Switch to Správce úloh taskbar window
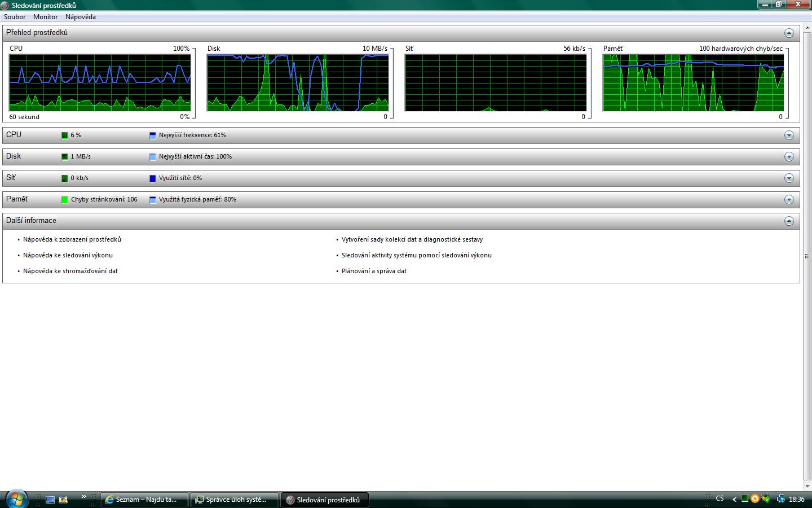This screenshot has height=508, width=812. [x=235, y=500]
